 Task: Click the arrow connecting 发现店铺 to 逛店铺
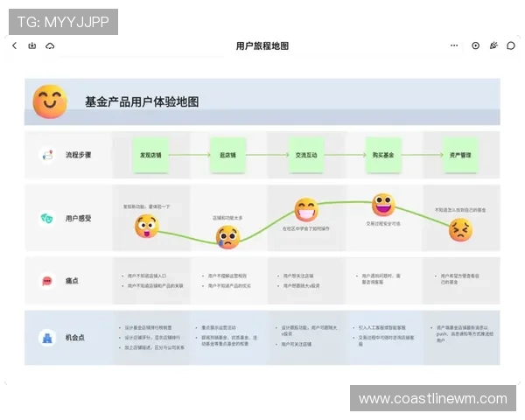(189, 155)
